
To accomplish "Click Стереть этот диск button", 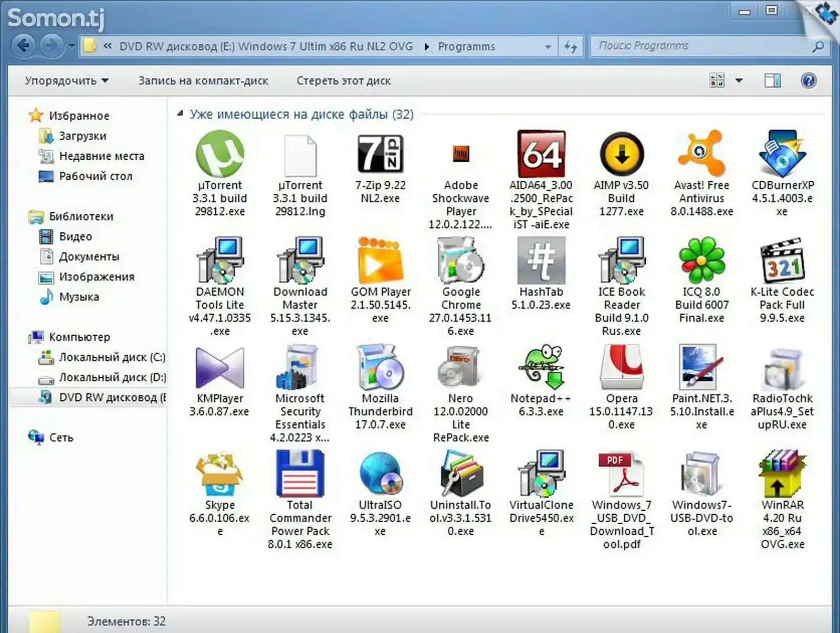I will coord(343,81).
